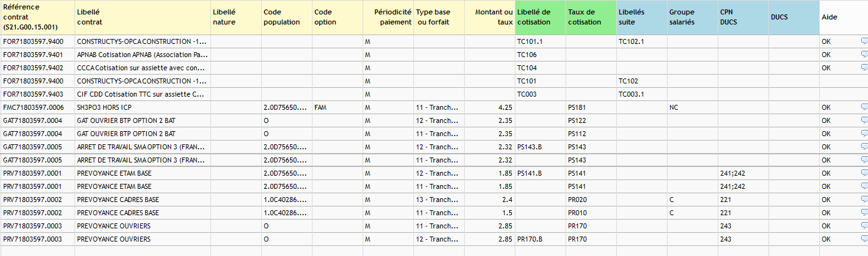Open help bubble for SH3PO3 HORS ICP row
The image size is (868, 256).
[864, 107]
